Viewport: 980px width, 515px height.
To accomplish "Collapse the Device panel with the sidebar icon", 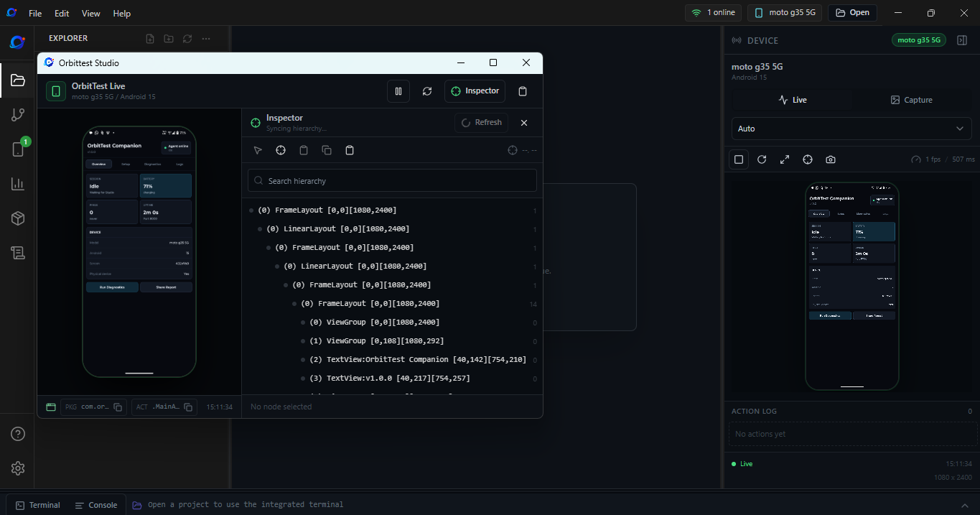I will point(962,40).
